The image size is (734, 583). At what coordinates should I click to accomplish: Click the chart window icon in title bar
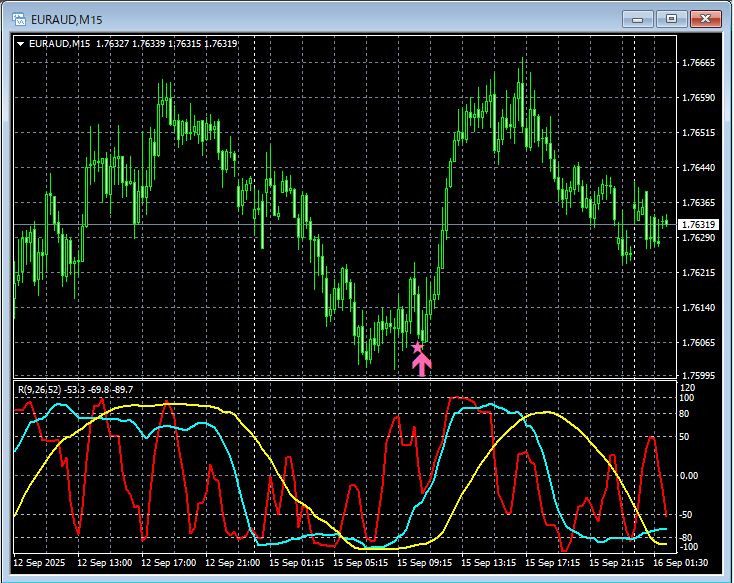17,18
